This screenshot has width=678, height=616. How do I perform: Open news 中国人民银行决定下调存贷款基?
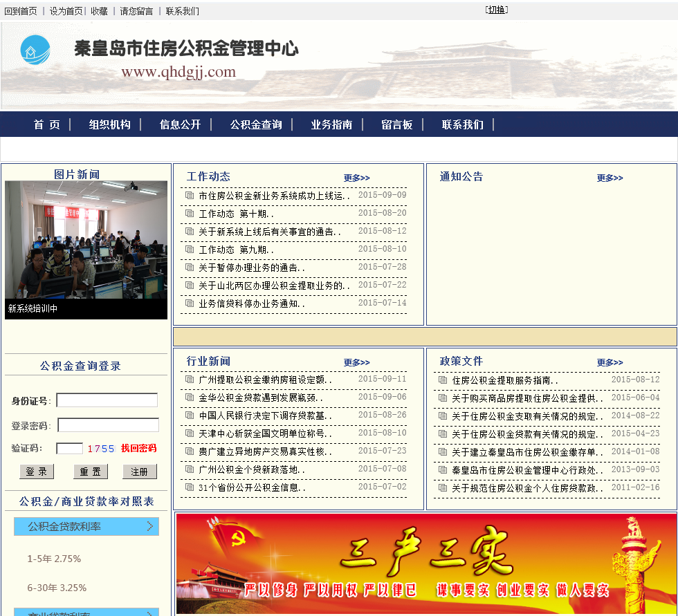[265, 416]
